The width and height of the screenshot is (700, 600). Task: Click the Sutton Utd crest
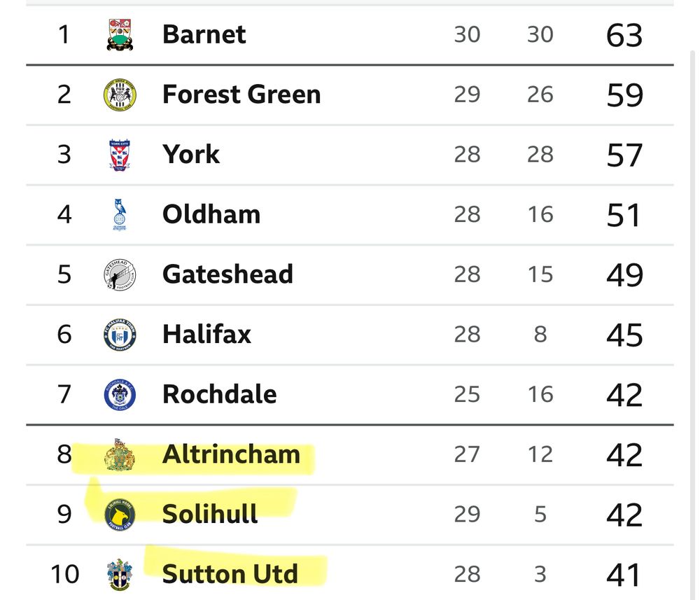pyautogui.click(x=120, y=575)
